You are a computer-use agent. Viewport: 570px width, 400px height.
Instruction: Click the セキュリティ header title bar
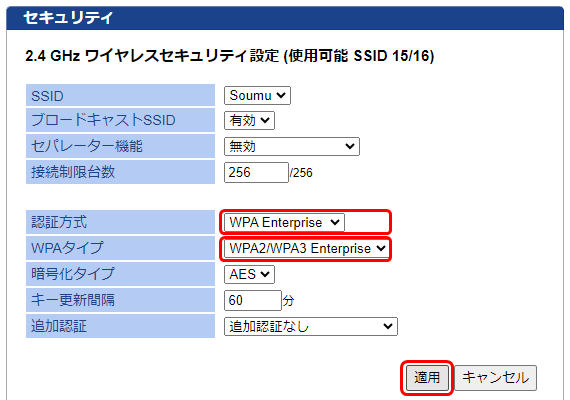[x=285, y=18]
